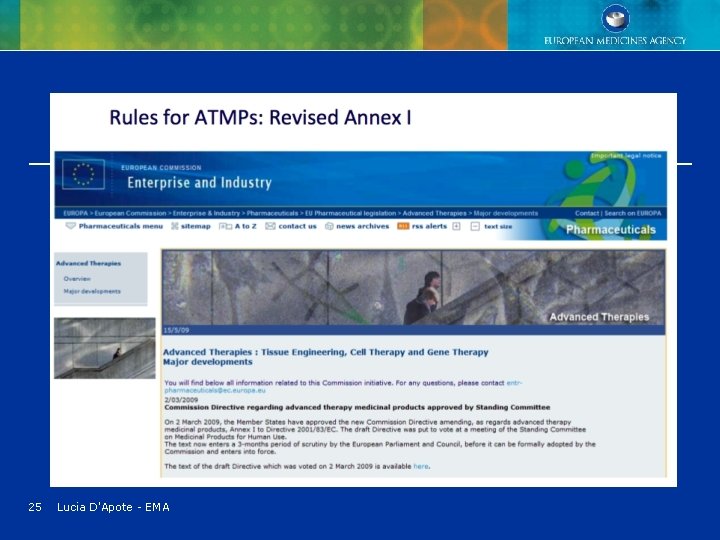
Task: Go to Enterprise & Industry breadcrumb
Action: (x=206, y=213)
